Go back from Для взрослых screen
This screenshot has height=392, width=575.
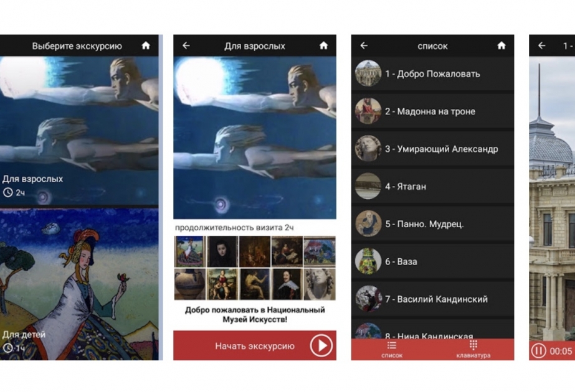[x=186, y=45]
